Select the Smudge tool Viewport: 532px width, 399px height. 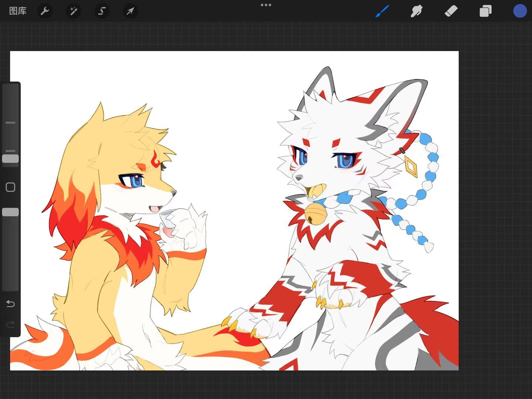click(416, 11)
